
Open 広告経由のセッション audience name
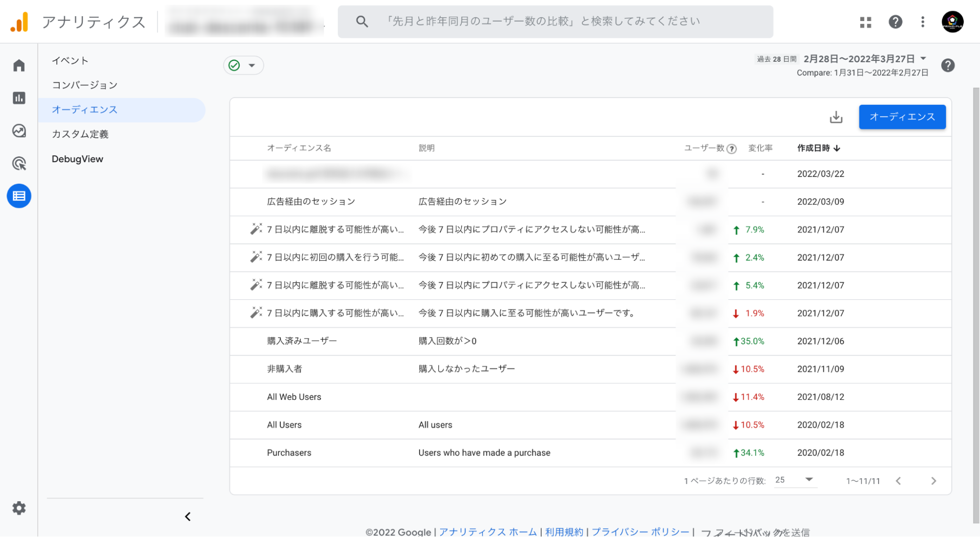click(311, 202)
